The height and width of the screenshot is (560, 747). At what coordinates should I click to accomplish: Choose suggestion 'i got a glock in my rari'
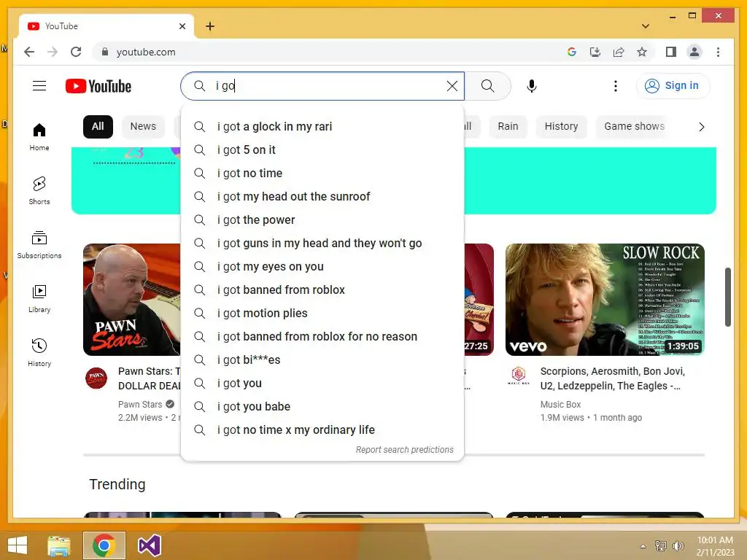[x=322, y=127]
